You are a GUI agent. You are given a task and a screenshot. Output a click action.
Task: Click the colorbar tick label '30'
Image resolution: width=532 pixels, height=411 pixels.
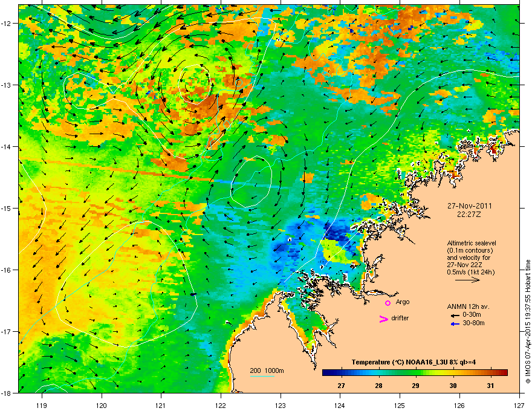[453, 386]
